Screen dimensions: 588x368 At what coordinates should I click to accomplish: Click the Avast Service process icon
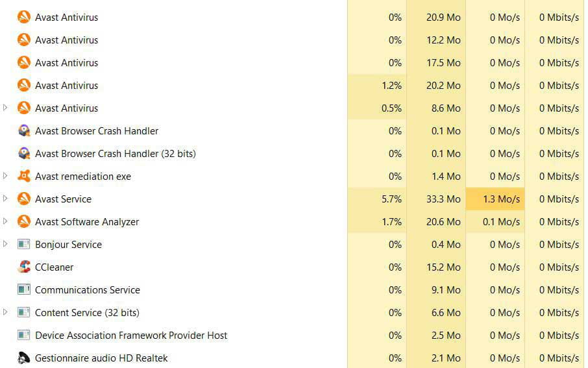pyautogui.click(x=24, y=199)
